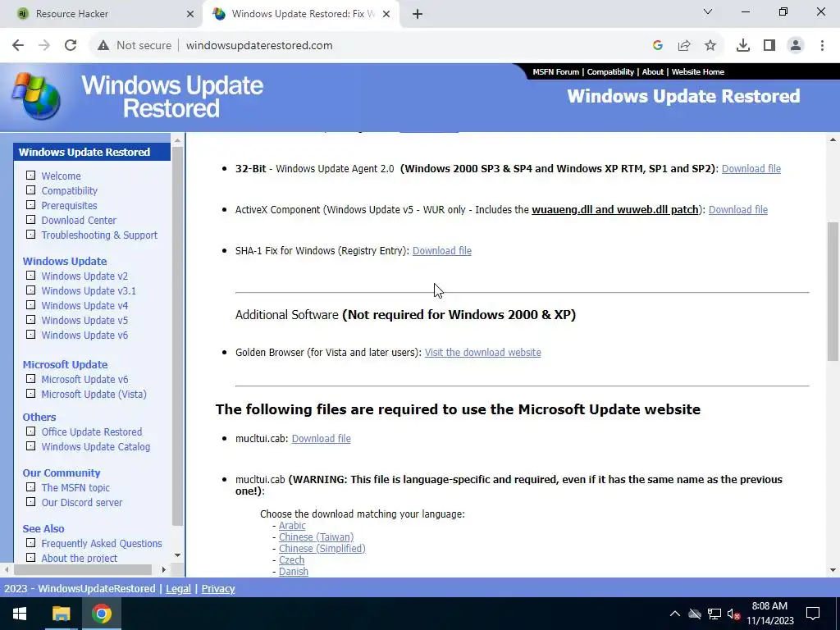Download Windows Update Agent 2.0 32-Bit file

[x=751, y=169]
